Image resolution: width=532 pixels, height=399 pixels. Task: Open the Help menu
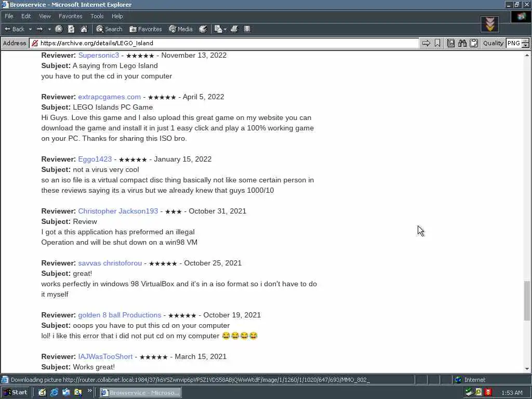pos(117,16)
